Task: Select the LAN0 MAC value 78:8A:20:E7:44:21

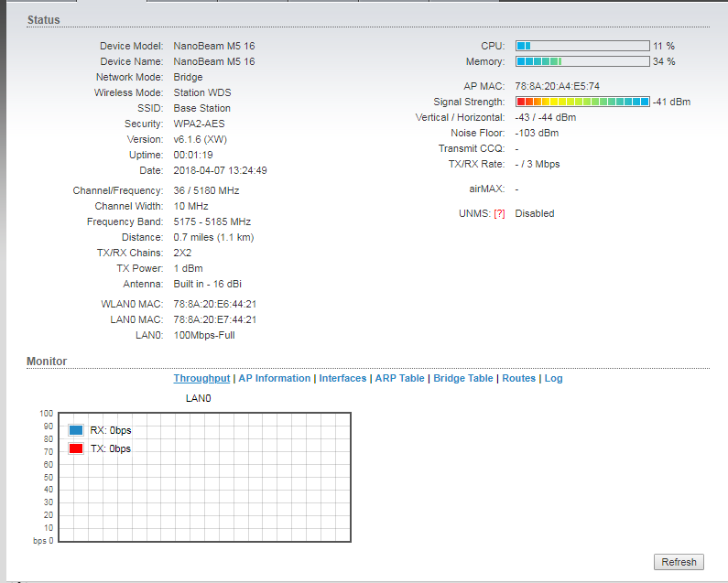Action: (215, 319)
